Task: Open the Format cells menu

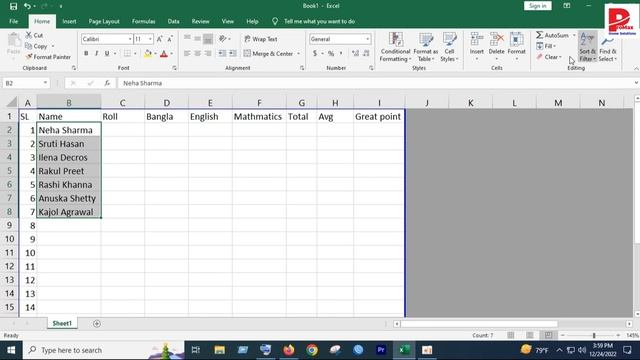Action: tap(516, 47)
